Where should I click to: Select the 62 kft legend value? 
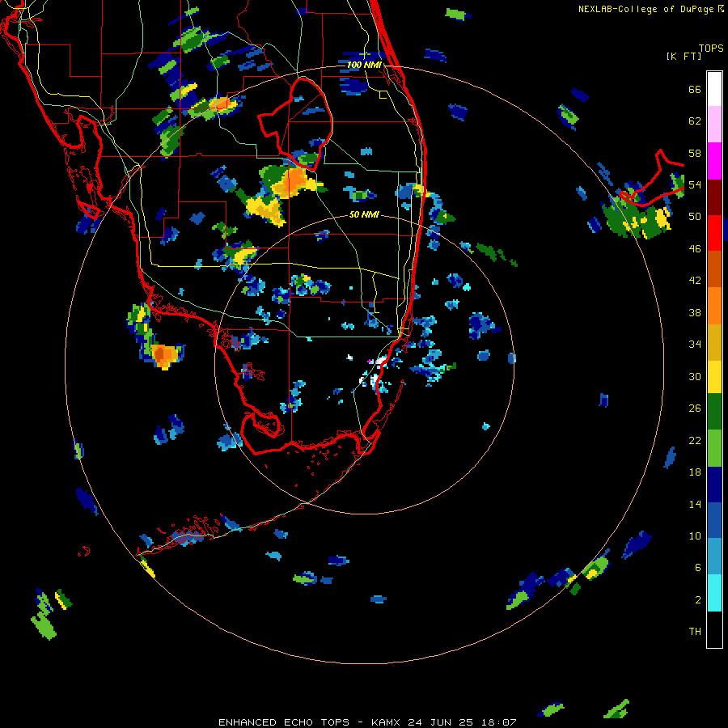point(695,121)
